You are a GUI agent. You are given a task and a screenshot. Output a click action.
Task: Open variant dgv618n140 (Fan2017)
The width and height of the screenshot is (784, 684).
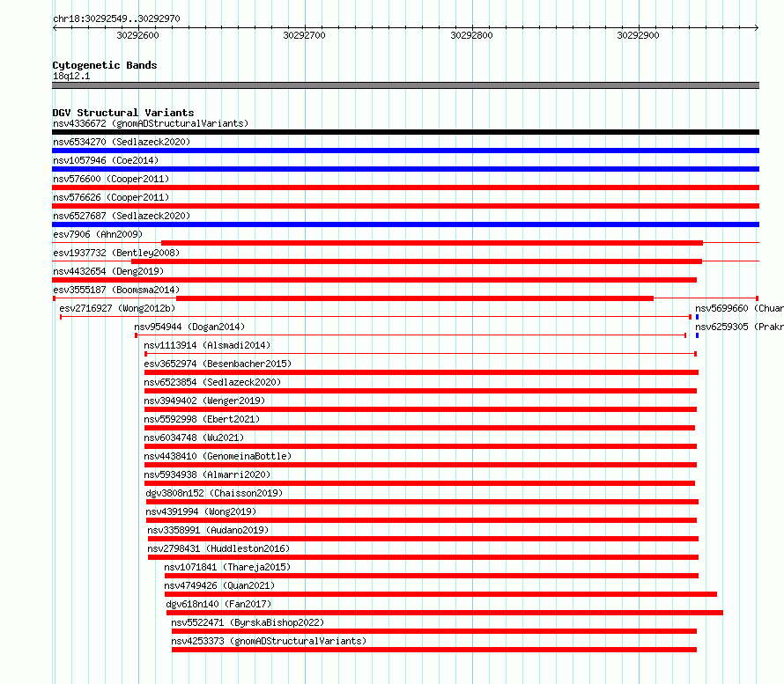[x=218, y=604]
